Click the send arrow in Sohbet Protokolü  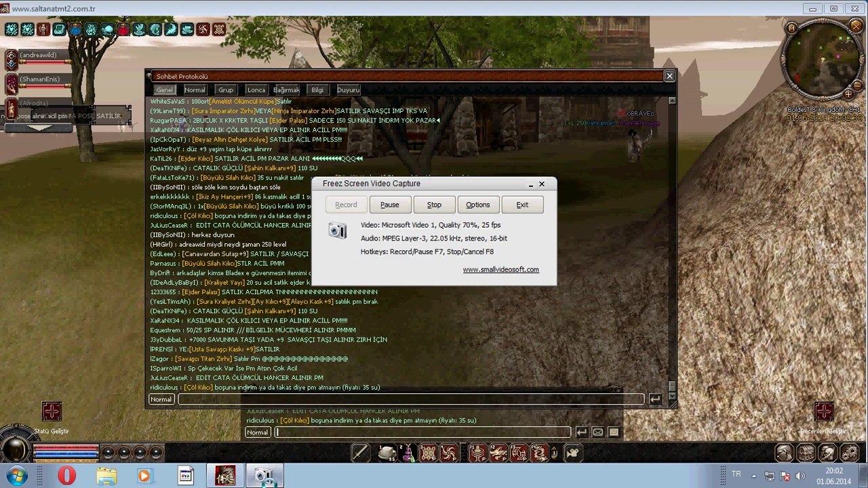[655, 399]
